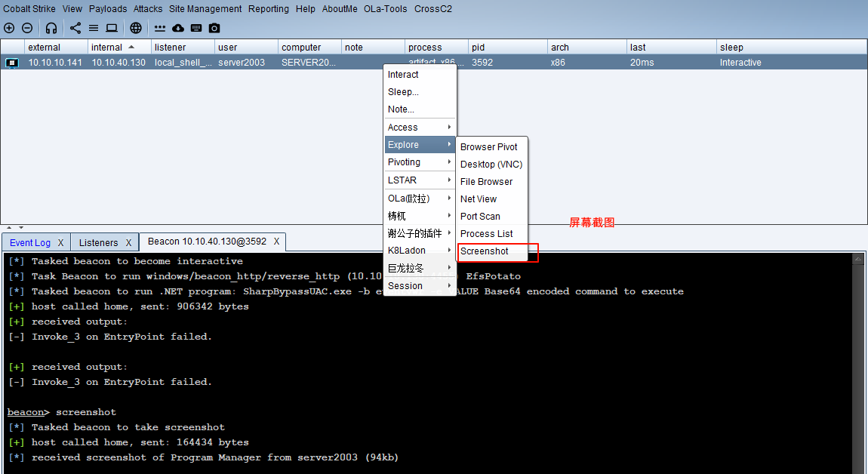Sort sessions by the last column

coord(672,47)
